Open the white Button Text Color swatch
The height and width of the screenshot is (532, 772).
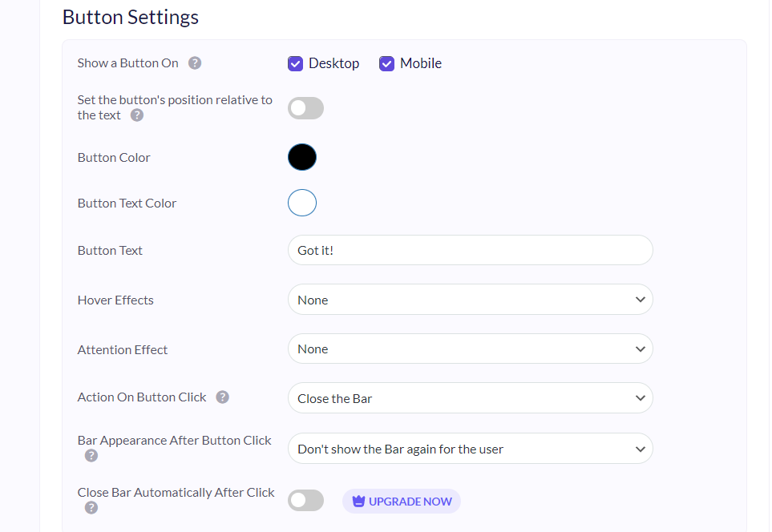coord(302,203)
